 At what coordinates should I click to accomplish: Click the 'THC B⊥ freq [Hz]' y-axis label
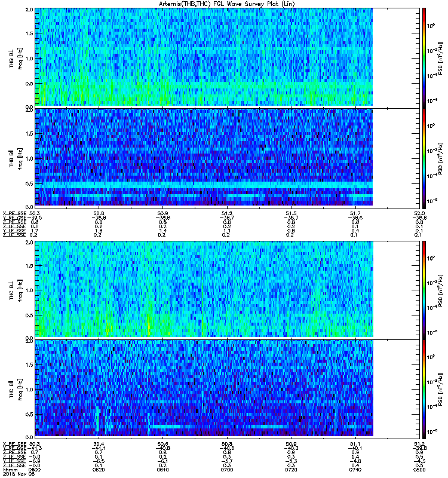pyautogui.click(x=16, y=290)
